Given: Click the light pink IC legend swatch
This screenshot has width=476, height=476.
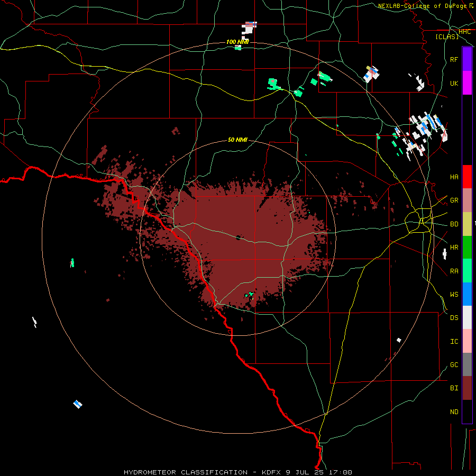Looking at the screenshot, I should point(467,341).
